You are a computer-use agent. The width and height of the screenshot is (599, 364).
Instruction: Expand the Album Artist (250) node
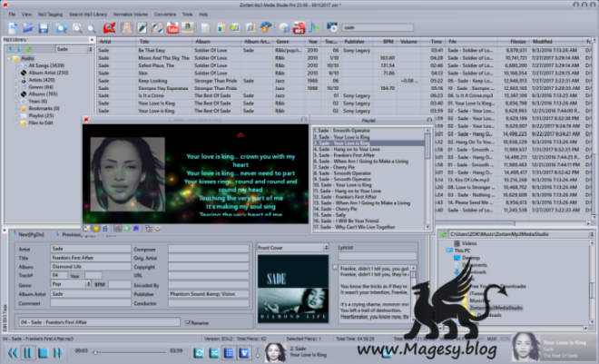tap(18, 73)
